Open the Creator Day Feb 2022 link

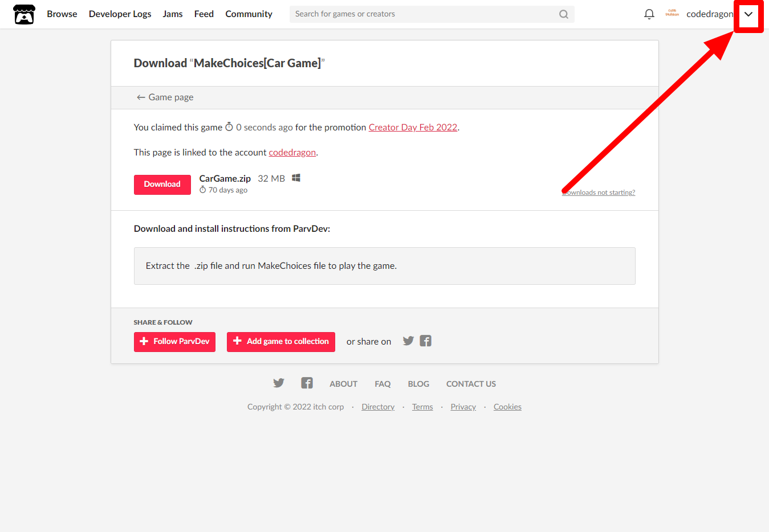click(x=413, y=128)
